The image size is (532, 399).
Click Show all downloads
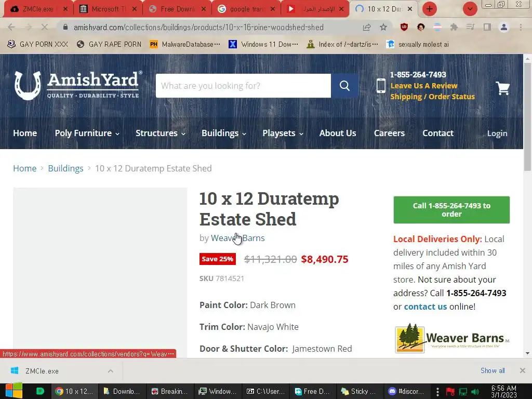(x=493, y=370)
